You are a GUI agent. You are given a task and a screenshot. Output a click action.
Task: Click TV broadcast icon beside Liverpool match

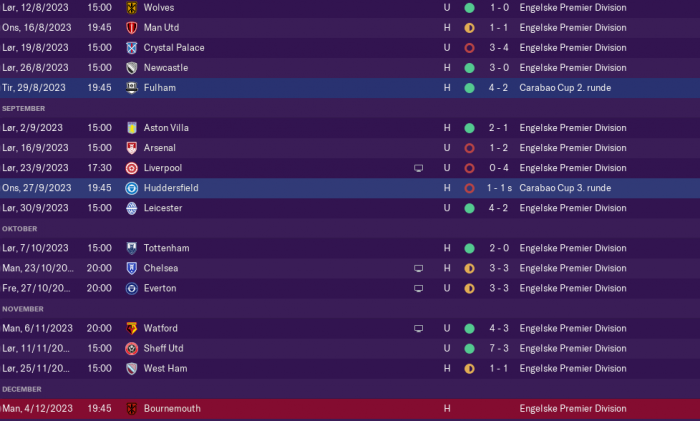pyautogui.click(x=418, y=168)
